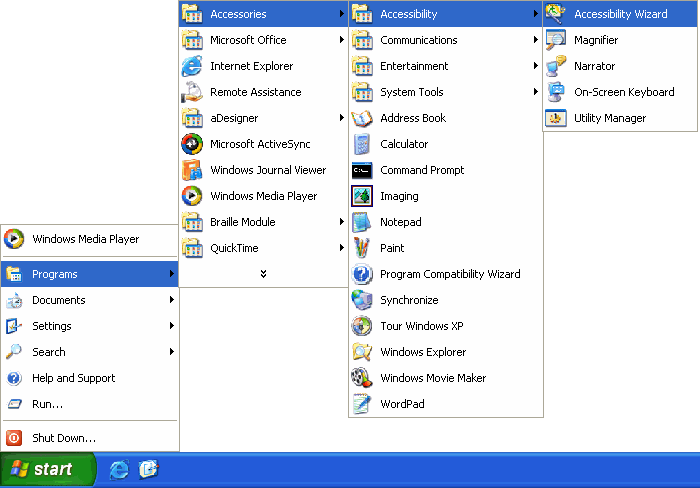Viewport: 700px width, 488px height.
Task: Expand the Braille Module submenu arrow
Action: (341, 222)
